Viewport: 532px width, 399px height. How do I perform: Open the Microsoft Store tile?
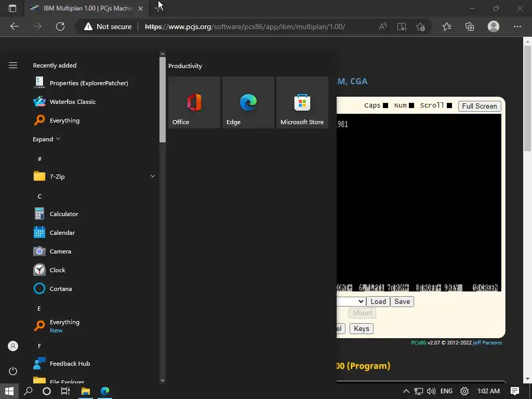tap(302, 102)
